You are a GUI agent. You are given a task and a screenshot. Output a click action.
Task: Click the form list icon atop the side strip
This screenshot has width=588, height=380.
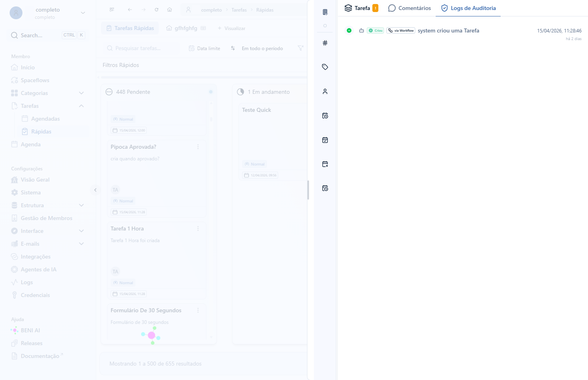pos(325,12)
